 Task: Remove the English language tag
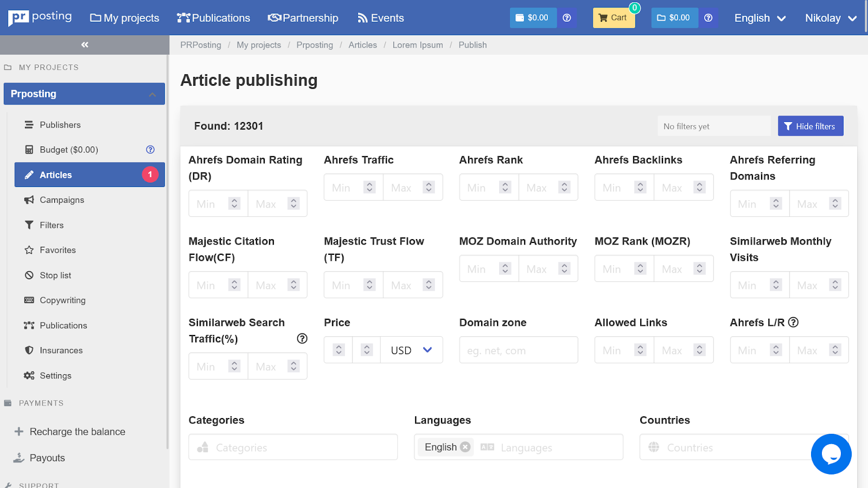tap(465, 447)
